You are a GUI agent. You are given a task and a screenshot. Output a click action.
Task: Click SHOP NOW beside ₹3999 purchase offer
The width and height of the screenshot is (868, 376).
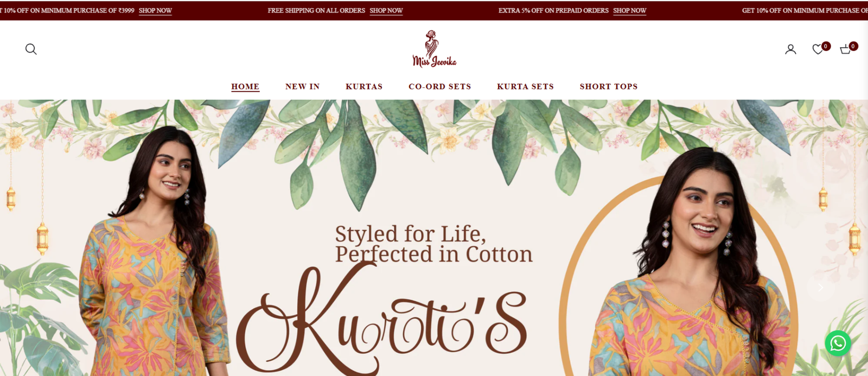[x=155, y=10]
